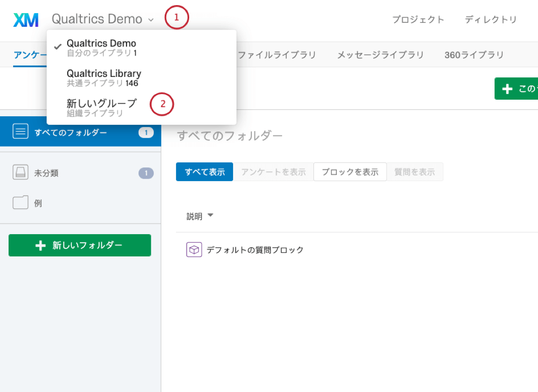Viewport: 538px width, 392px height.
Task: Click the 新しいフォルダー button
Action: [x=79, y=245]
